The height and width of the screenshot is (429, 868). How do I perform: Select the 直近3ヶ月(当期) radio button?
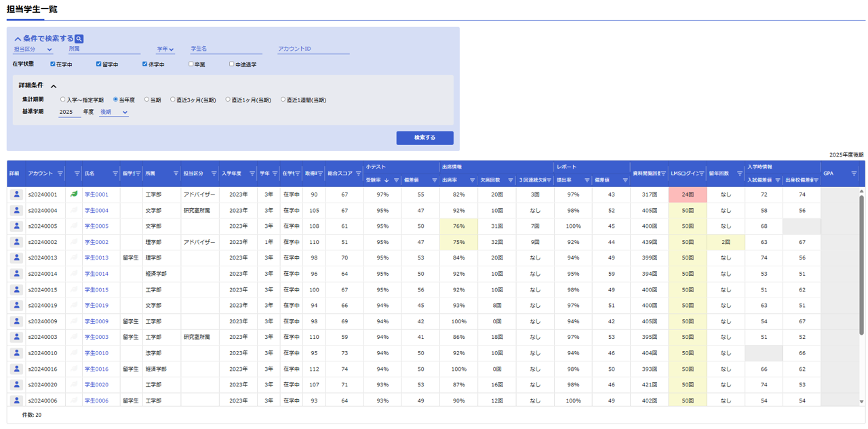pyautogui.click(x=173, y=100)
